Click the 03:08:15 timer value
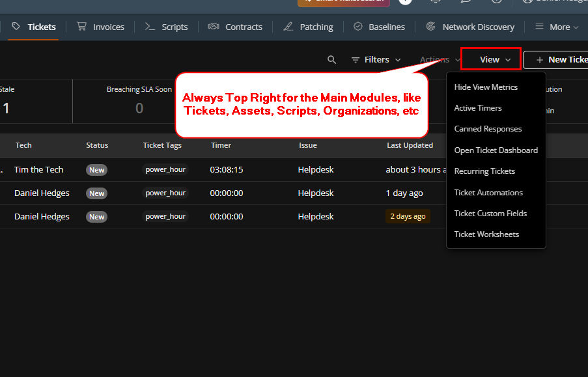Viewport: 588px width, 377px height. [227, 169]
